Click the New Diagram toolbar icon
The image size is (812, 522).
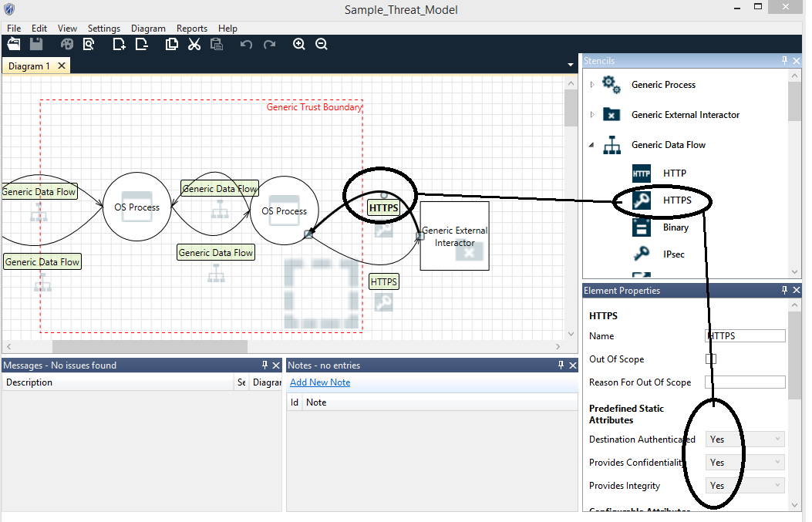coord(119,45)
